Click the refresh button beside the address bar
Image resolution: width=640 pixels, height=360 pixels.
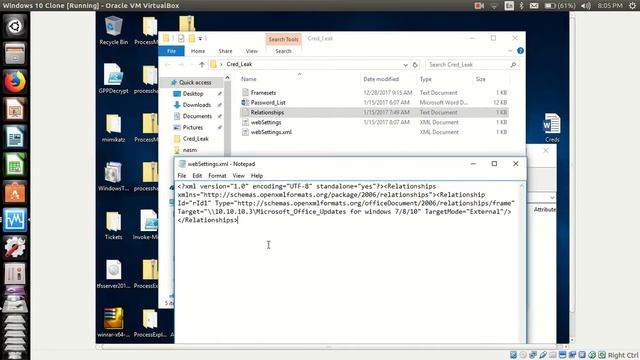(x=415, y=64)
